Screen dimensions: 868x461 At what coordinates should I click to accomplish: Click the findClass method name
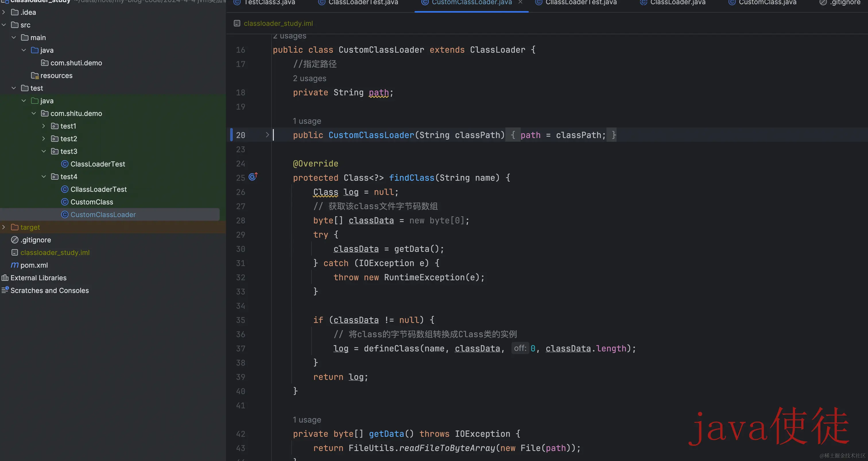click(x=412, y=178)
